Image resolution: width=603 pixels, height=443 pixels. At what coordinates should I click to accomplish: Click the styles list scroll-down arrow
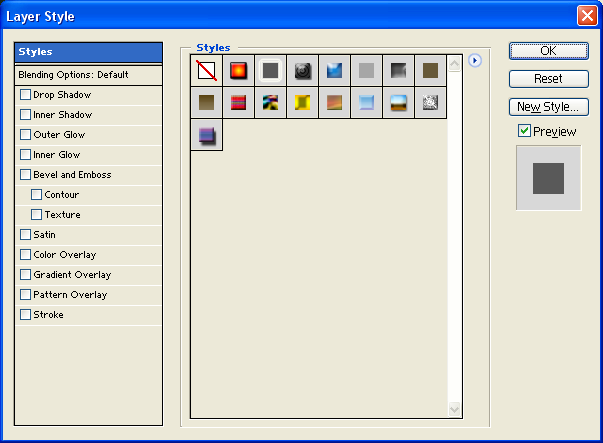click(454, 409)
